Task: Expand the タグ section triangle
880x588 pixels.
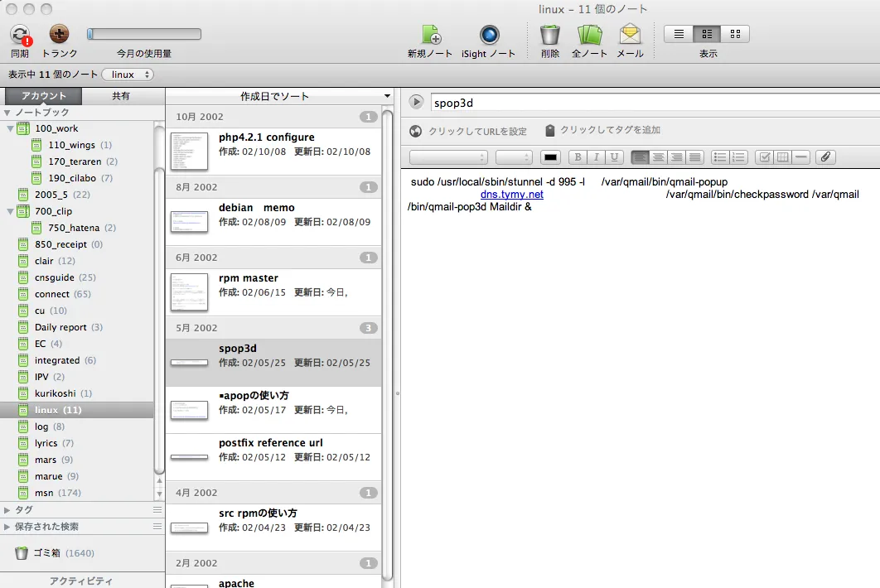Action: coord(7,510)
